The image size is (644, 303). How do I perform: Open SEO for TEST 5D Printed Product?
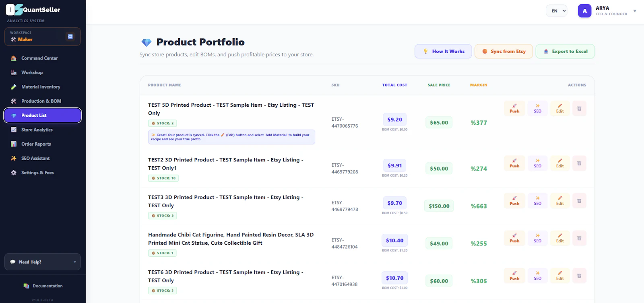[x=537, y=108]
